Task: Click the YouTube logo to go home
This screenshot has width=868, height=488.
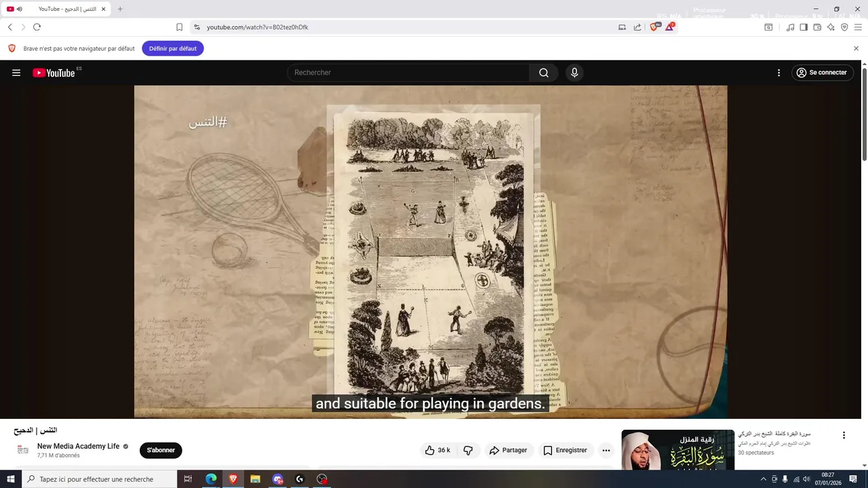Action: (54, 73)
